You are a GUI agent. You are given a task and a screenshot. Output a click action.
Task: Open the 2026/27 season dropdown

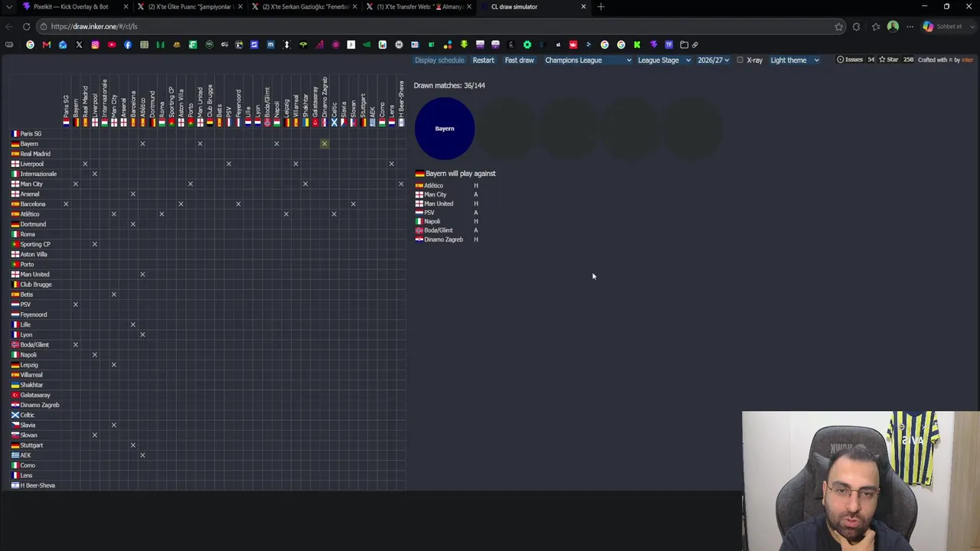click(x=713, y=60)
